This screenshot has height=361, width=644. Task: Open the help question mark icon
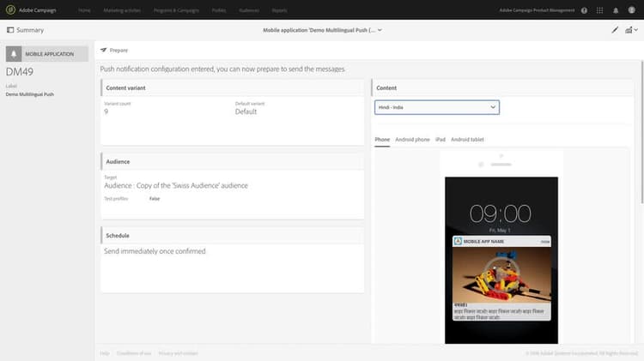point(584,10)
